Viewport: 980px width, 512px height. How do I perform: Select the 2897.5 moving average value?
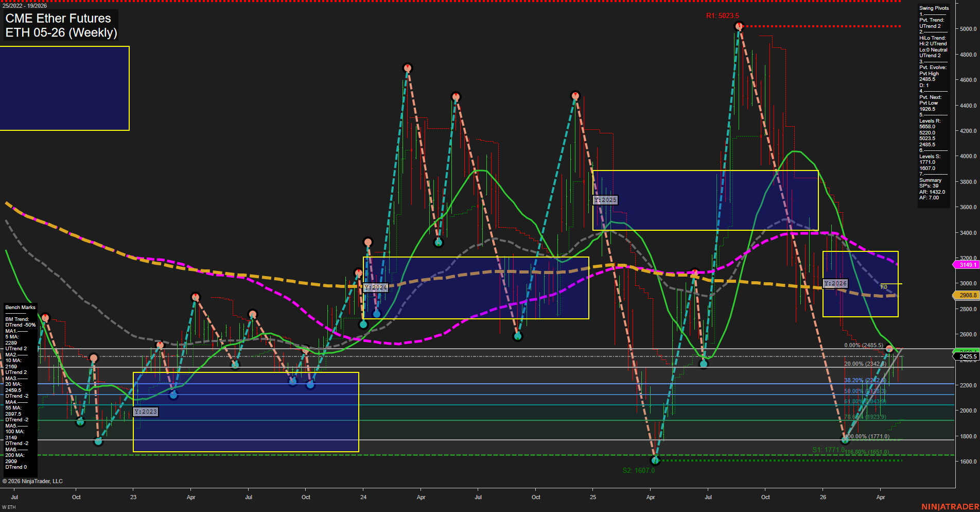coord(13,414)
